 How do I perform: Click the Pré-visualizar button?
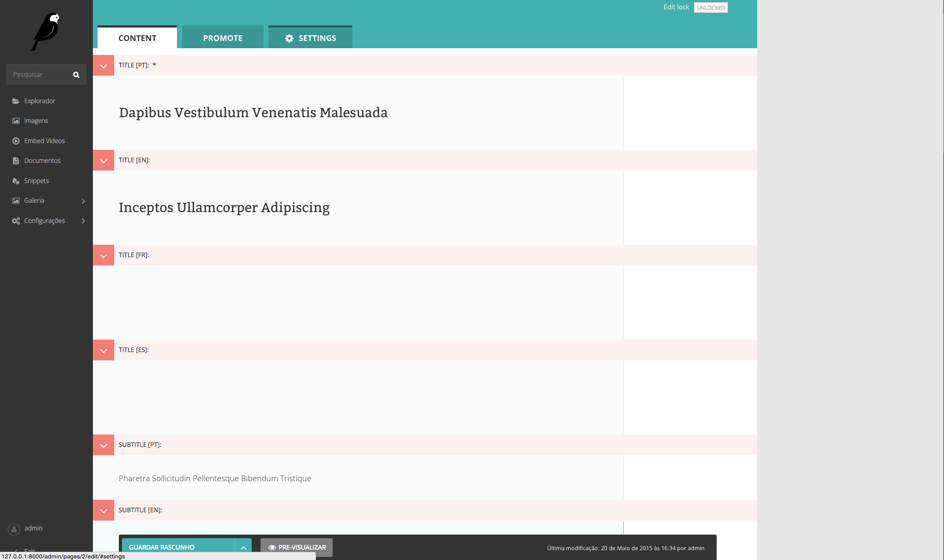(x=296, y=548)
